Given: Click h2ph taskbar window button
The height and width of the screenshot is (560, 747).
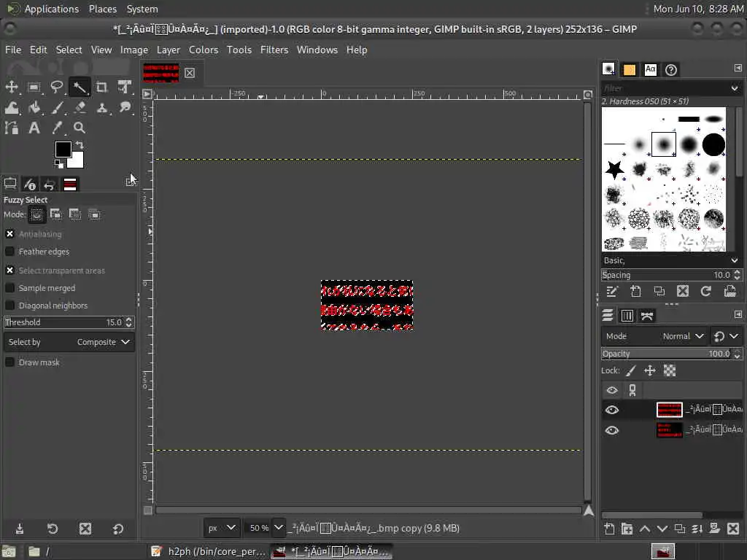Looking at the screenshot, I should coord(208,551).
